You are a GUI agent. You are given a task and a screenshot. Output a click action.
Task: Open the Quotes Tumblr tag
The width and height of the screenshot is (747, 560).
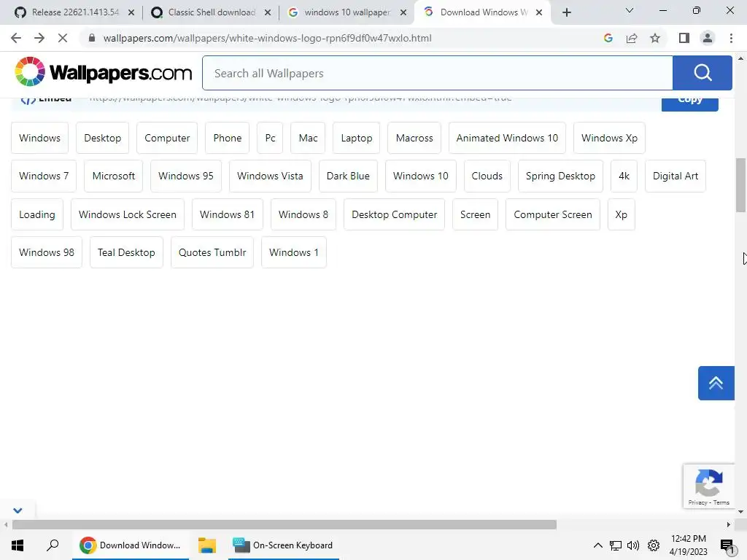coord(212,252)
